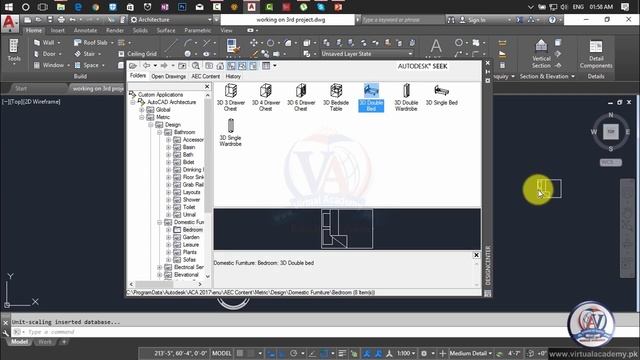Toggle DesignCenter Preview pane button
Screen dimensions: 640x360
tap(242, 66)
